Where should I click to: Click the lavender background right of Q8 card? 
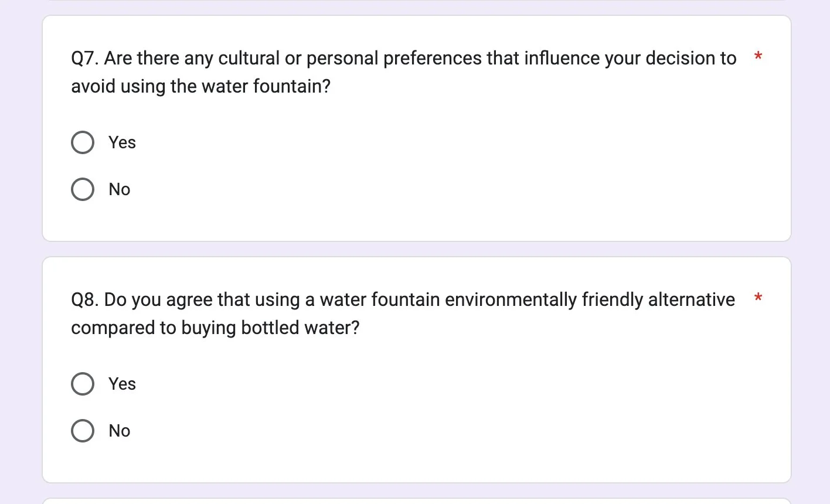pyautogui.click(x=811, y=369)
